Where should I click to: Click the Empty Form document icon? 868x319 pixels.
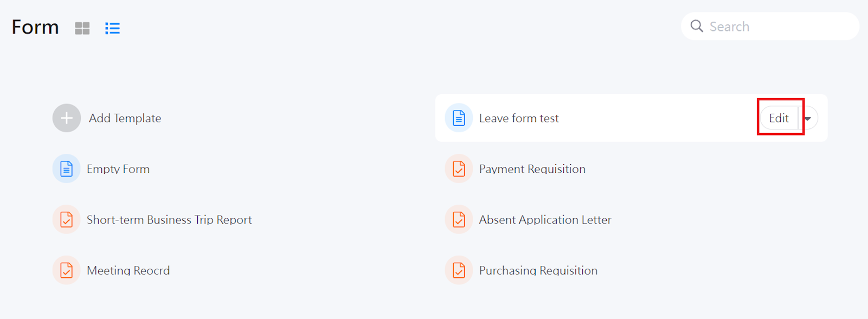[67, 169]
